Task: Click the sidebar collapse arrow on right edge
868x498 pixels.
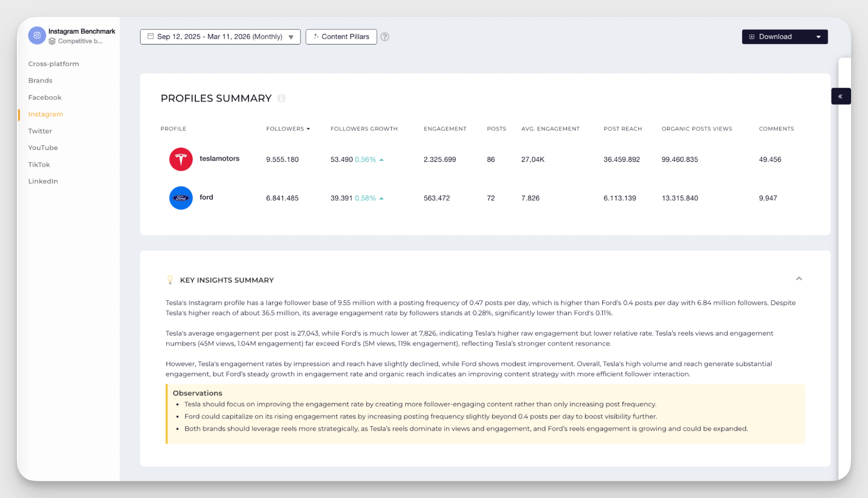Action: (x=841, y=96)
